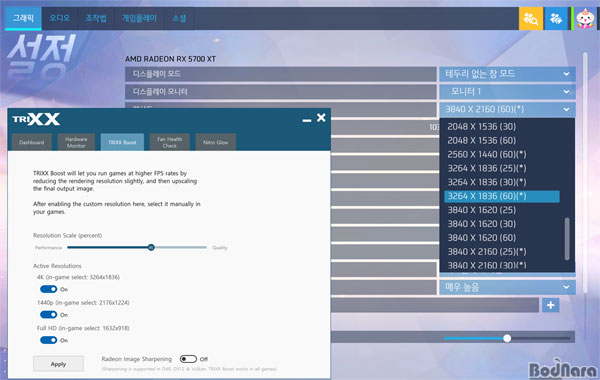
Task: Click the yellow group search icon
Action: 530,18
